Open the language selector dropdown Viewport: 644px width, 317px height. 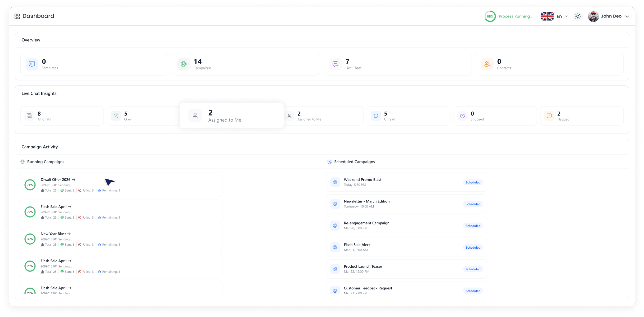click(x=554, y=16)
